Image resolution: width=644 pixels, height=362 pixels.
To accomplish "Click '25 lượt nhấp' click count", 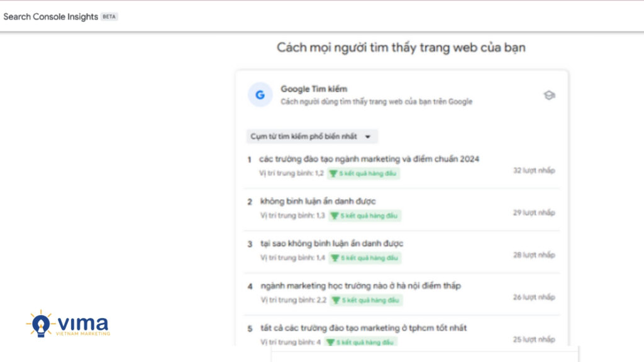I will tap(534, 339).
